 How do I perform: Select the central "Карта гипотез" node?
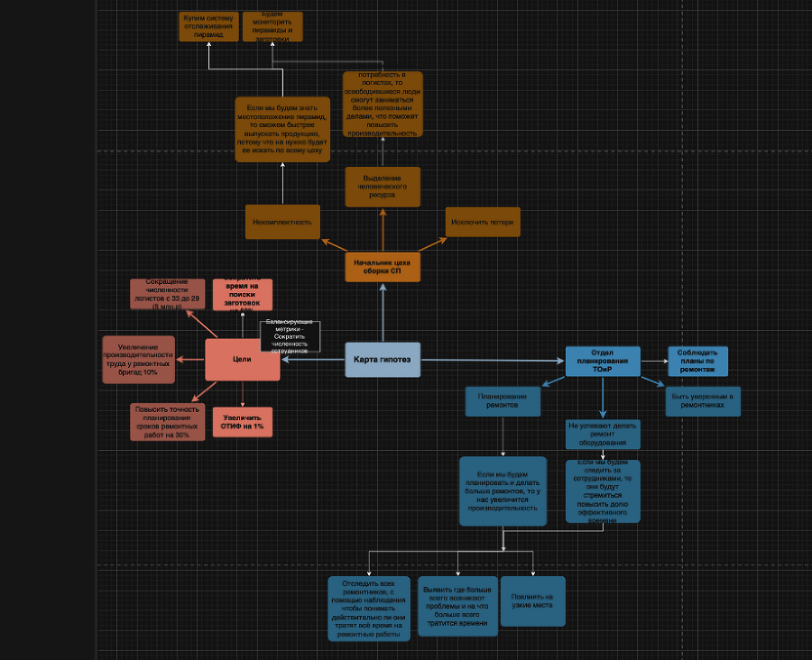coord(383,360)
